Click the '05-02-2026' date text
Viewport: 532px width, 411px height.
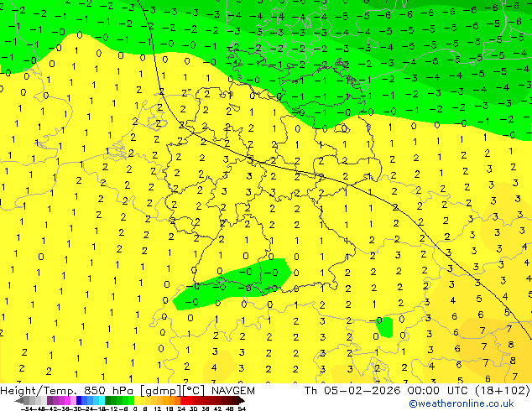pos(362,391)
